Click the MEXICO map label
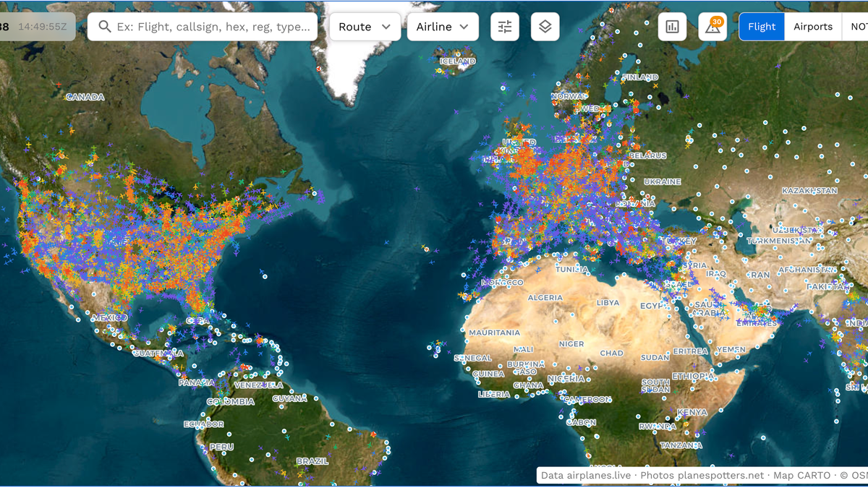The image size is (868, 488). point(109,317)
